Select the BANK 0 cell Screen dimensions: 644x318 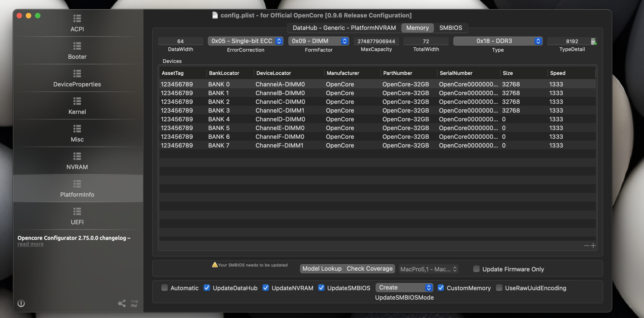(x=219, y=84)
